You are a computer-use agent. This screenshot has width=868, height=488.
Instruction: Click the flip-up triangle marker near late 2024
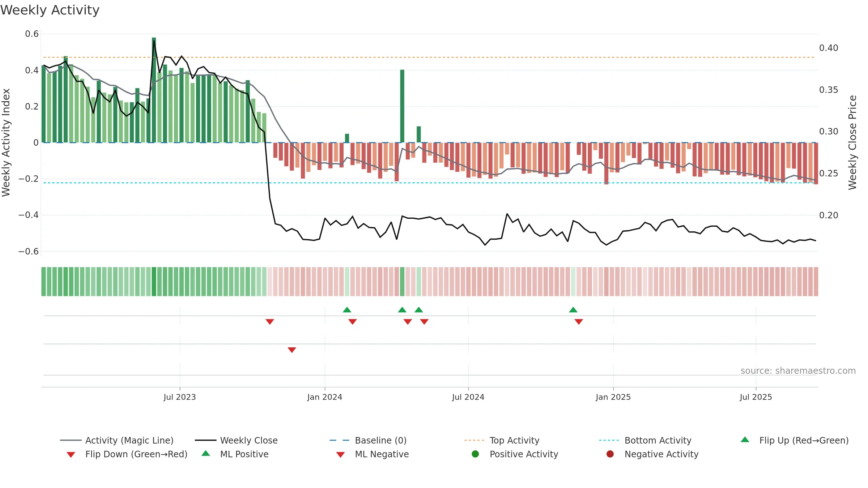click(573, 310)
